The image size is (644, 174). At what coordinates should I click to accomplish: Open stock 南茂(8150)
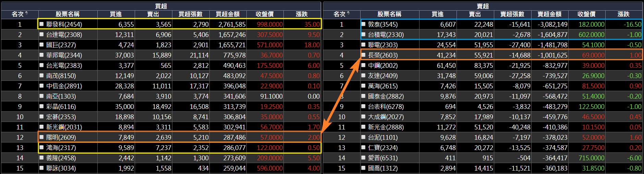pos(61,76)
